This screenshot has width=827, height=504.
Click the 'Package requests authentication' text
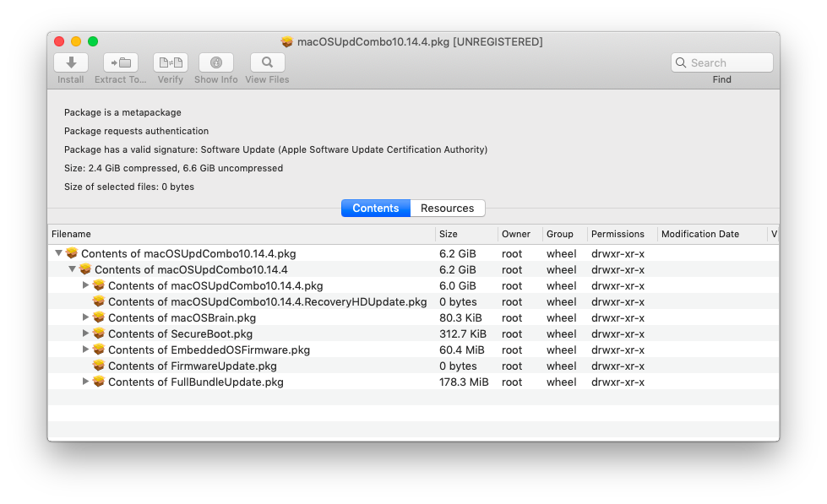(136, 131)
